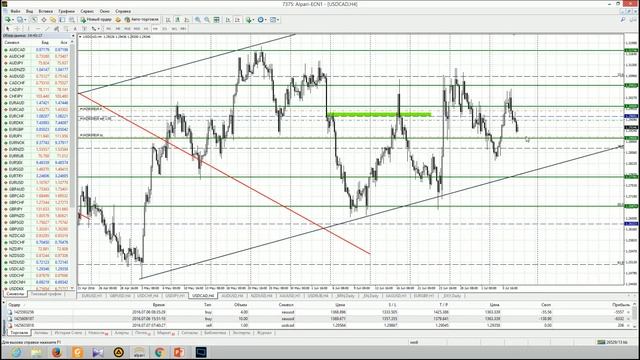Select the bar chart type icon
The image size is (640, 360).
pos(168,20)
